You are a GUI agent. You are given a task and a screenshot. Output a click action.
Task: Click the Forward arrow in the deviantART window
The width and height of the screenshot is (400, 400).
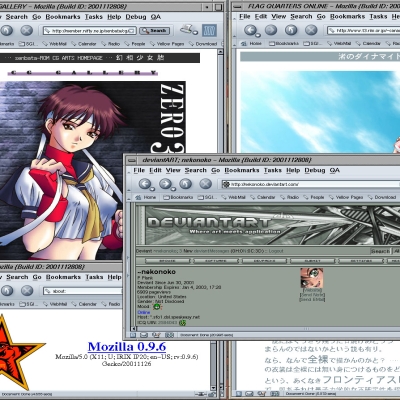pos(165,184)
